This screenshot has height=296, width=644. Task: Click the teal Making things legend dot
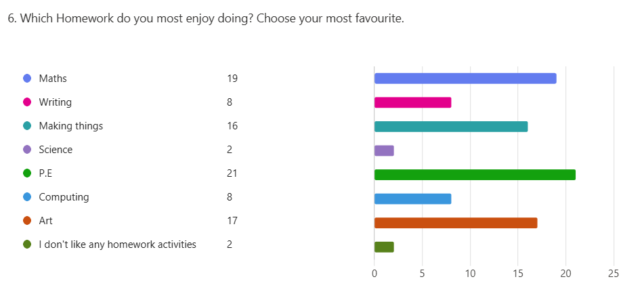pyautogui.click(x=27, y=126)
